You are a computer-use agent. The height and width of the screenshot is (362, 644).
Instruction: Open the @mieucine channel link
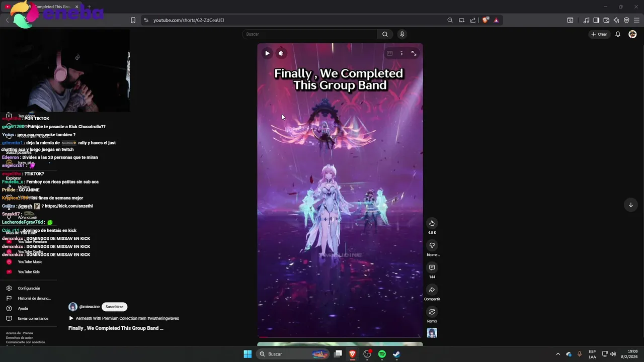click(x=90, y=307)
